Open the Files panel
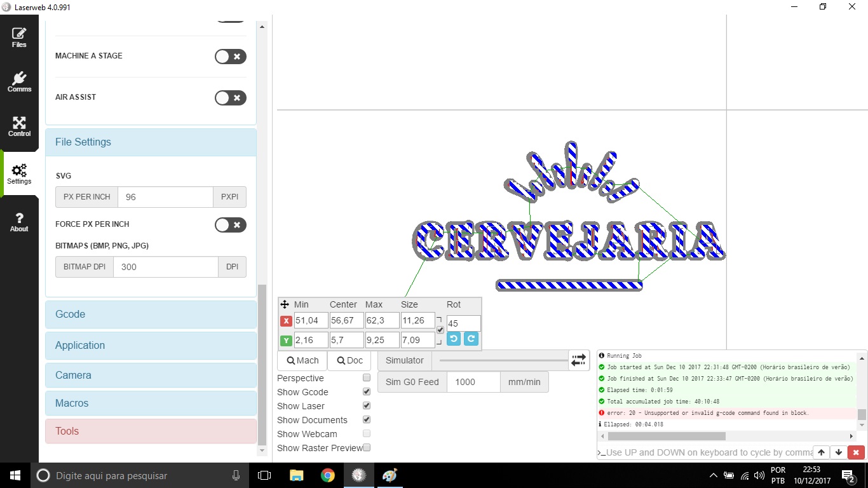Screen dimensions: 868x488 click(19, 38)
